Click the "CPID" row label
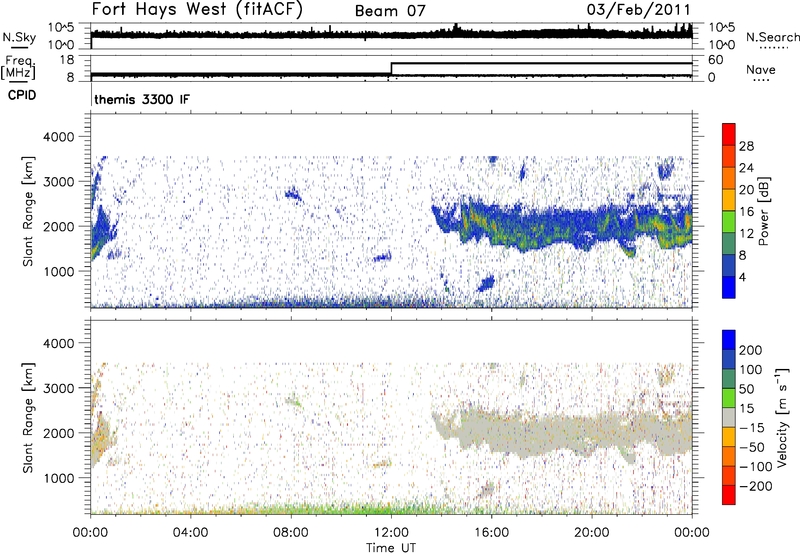Screen dimensions: 800x554 pyautogui.click(x=21, y=95)
